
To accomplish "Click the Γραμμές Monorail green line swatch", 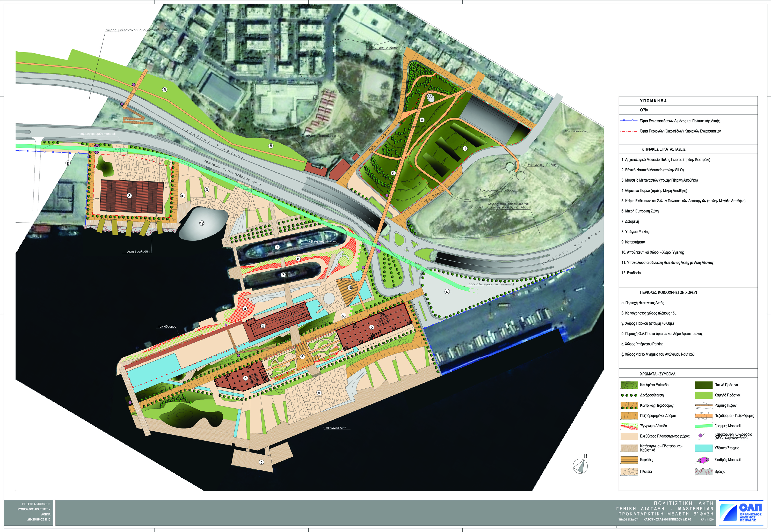I will tap(703, 426).
